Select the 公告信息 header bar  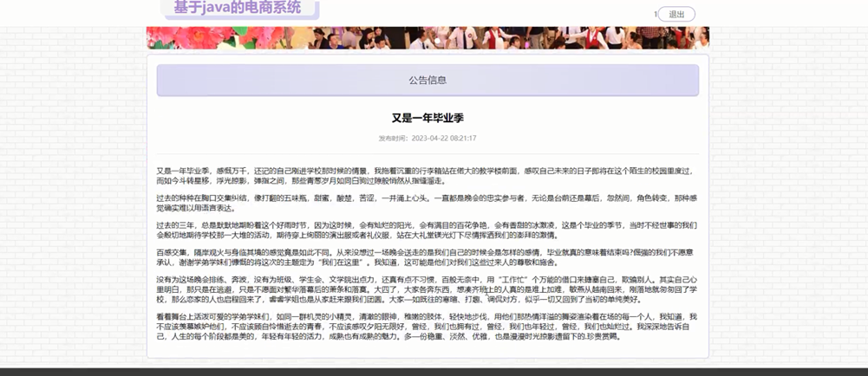click(x=427, y=80)
